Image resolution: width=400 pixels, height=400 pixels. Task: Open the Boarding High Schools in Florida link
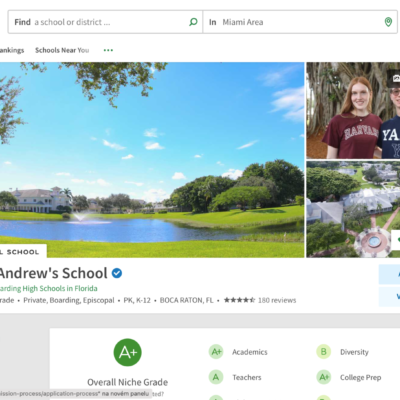click(49, 288)
